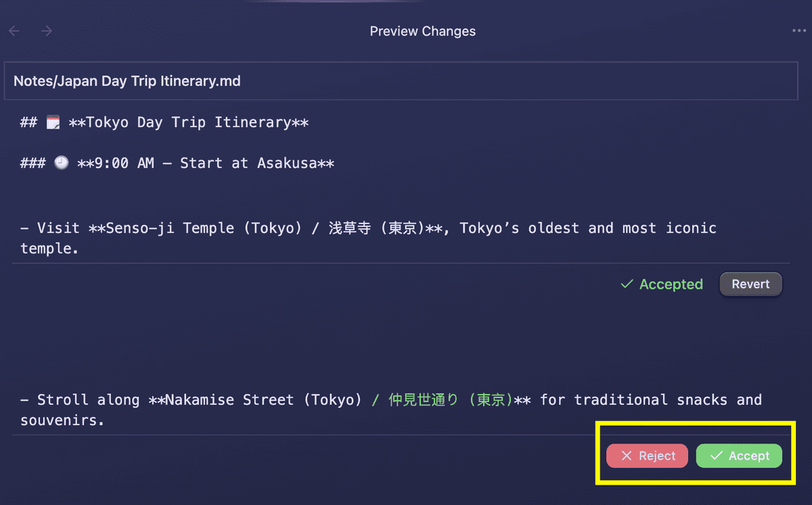Go back with the left arrow
Viewport: 812px width, 505px height.
[14, 31]
